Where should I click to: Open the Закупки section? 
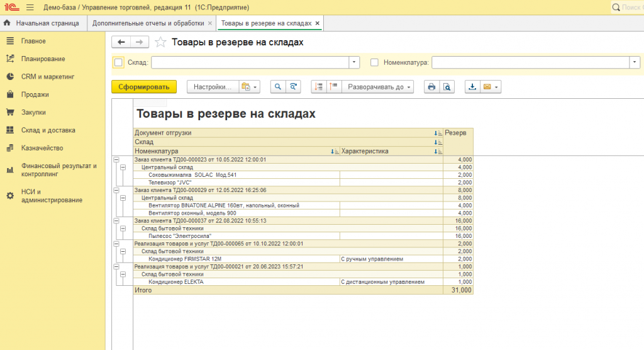pos(33,112)
